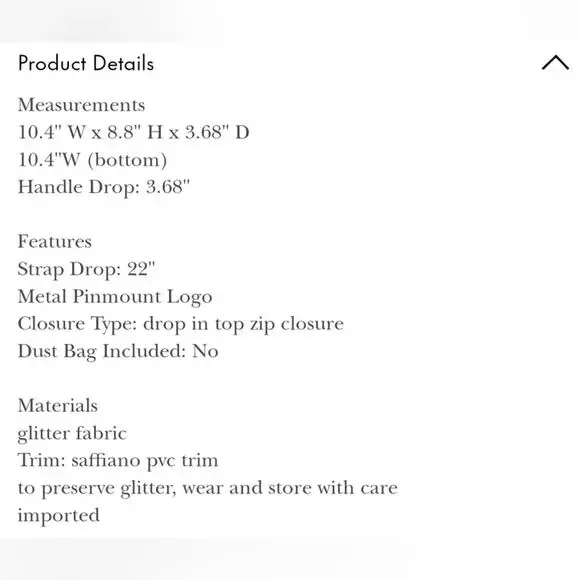Click the preserve glitter care instruction line
Image resolution: width=580 pixels, height=580 pixels.
pos(208,488)
